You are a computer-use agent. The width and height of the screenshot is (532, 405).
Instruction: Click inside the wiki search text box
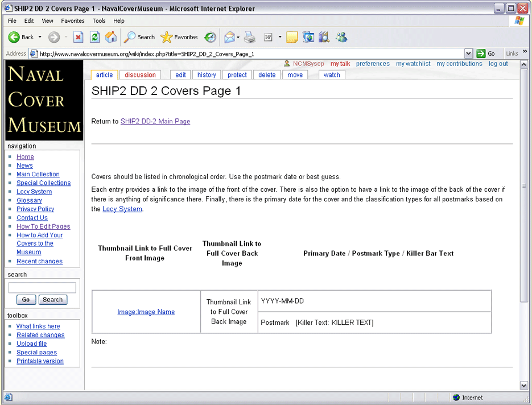42,288
